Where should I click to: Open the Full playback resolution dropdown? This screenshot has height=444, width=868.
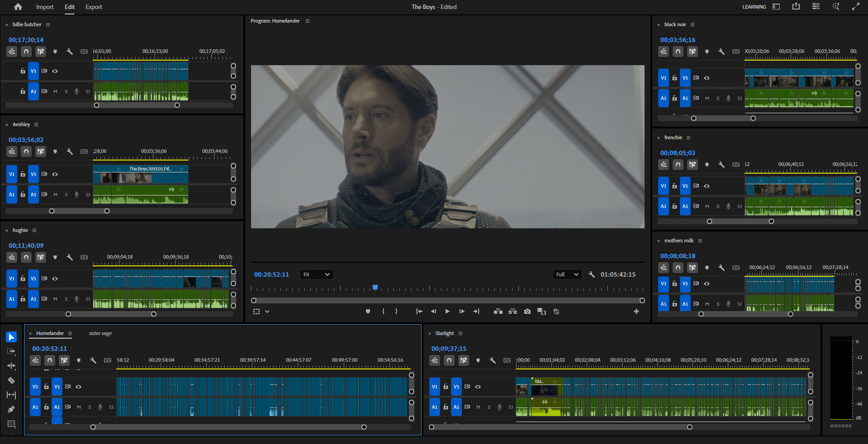[x=567, y=274]
